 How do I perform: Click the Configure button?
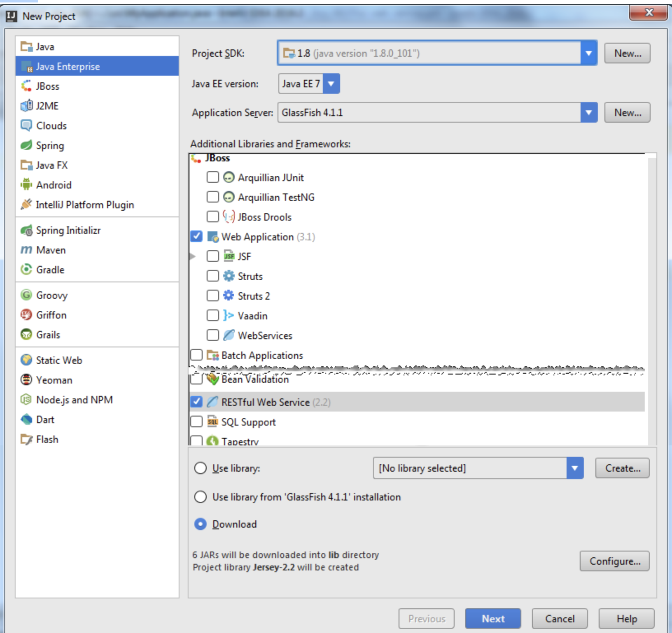coord(615,561)
